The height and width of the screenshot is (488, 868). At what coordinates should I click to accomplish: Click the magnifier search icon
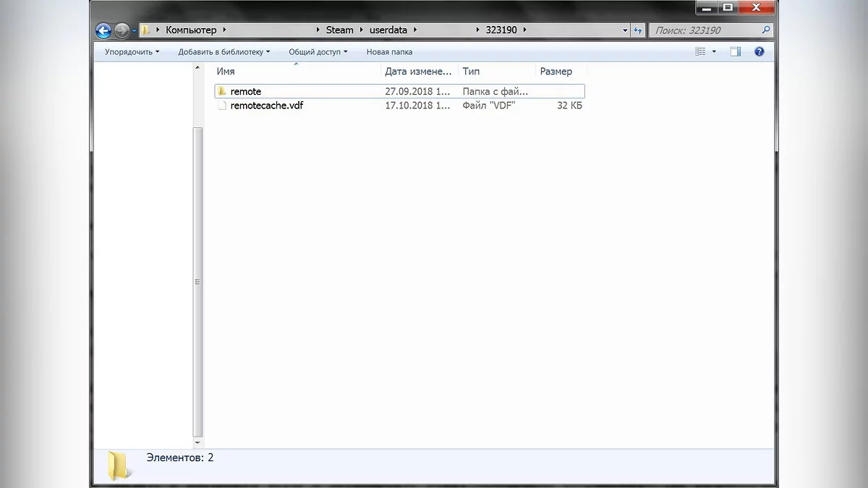click(766, 30)
